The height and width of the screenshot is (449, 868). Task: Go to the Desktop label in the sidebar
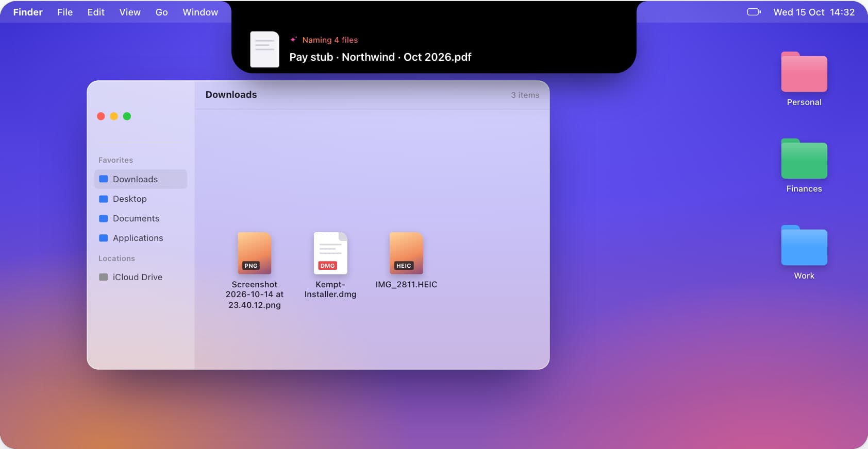(x=130, y=199)
